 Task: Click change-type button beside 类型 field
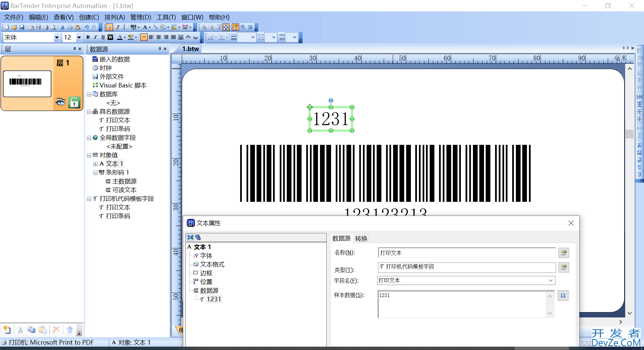coord(564,267)
